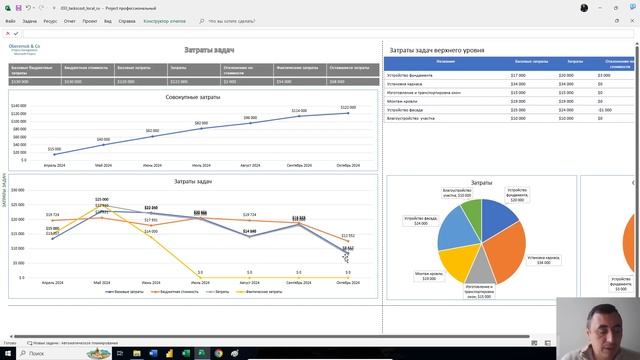The height and width of the screenshot is (360, 640).
Task: Click the horizontal scrollbar thumb
Action: 271,337
